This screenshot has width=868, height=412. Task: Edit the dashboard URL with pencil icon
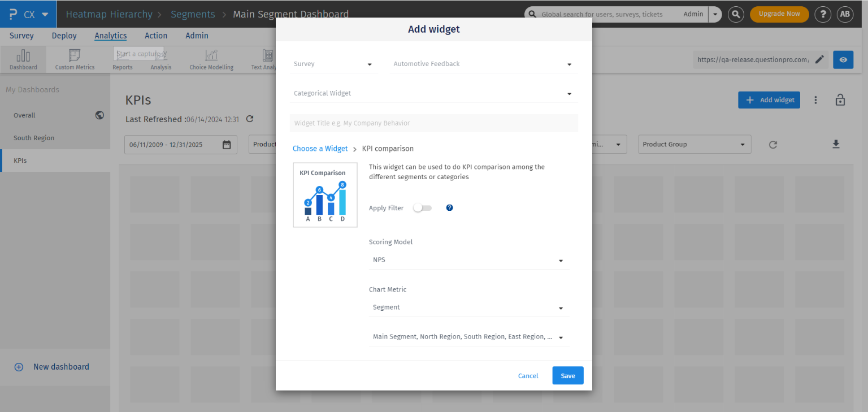[820, 59]
